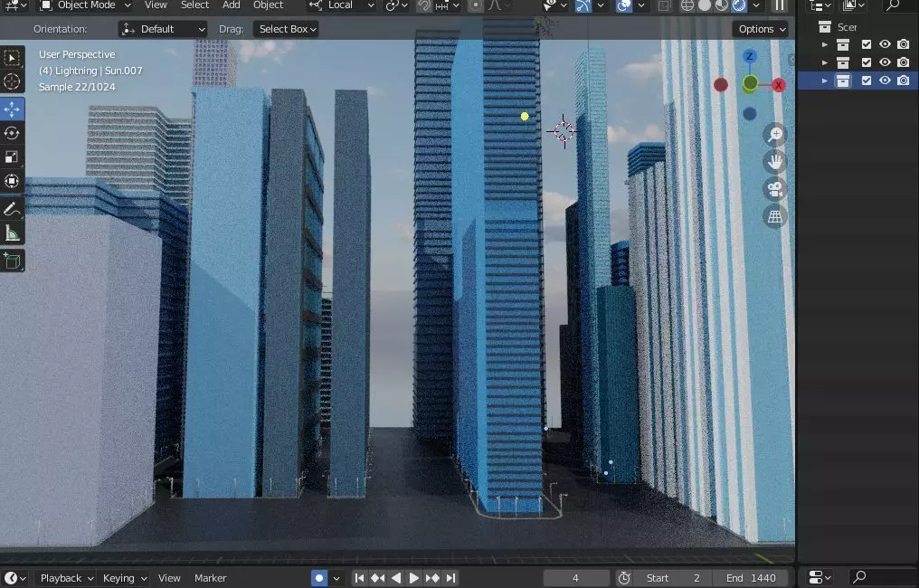Click the current frame field showing 4
The width and height of the screenshot is (919, 588).
coord(575,578)
